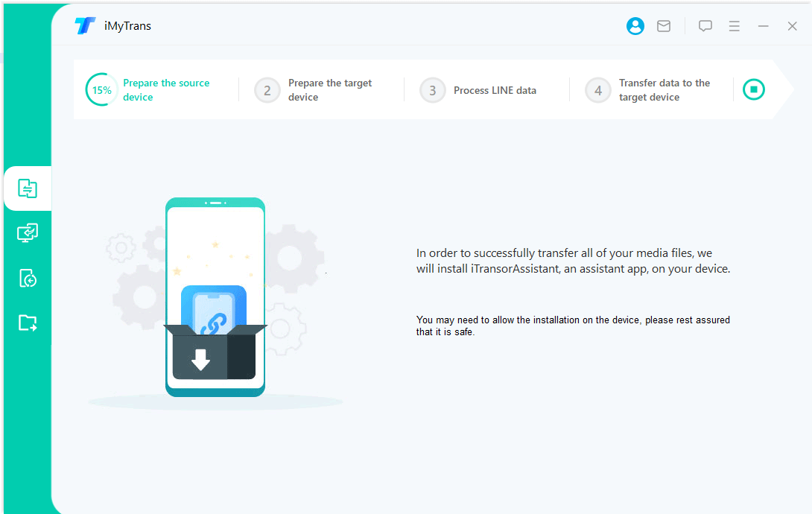Click the step 3 number circle
The height and width of the screenshot is (514, 812).
432,91
